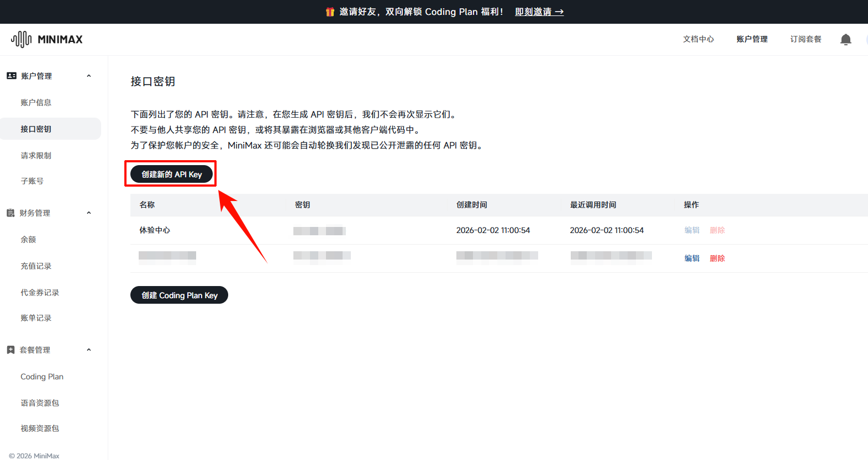This screenshot has height=460, width=868.
Task: Select 语音资源包 in sidebar
Action: 40,403
